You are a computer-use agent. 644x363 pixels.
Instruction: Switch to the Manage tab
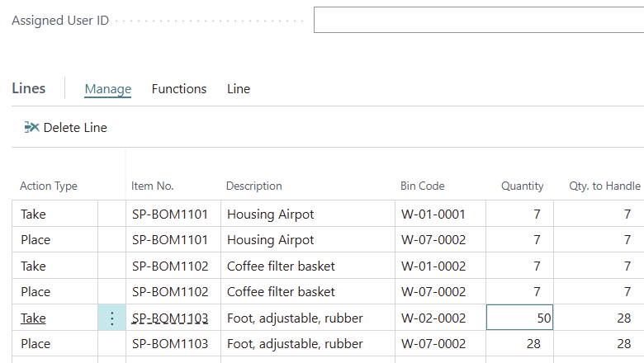coord(108,89)
